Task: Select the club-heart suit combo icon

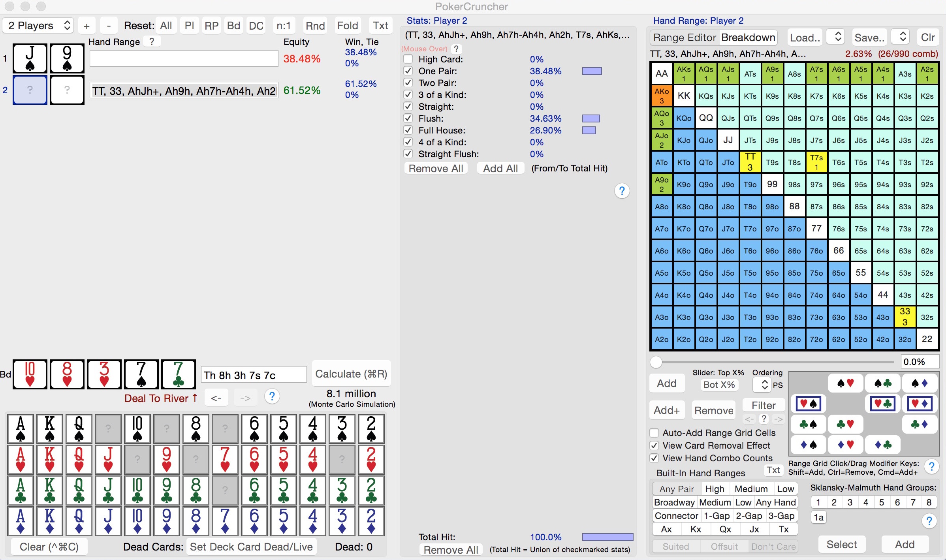Action: click(845, 424)
